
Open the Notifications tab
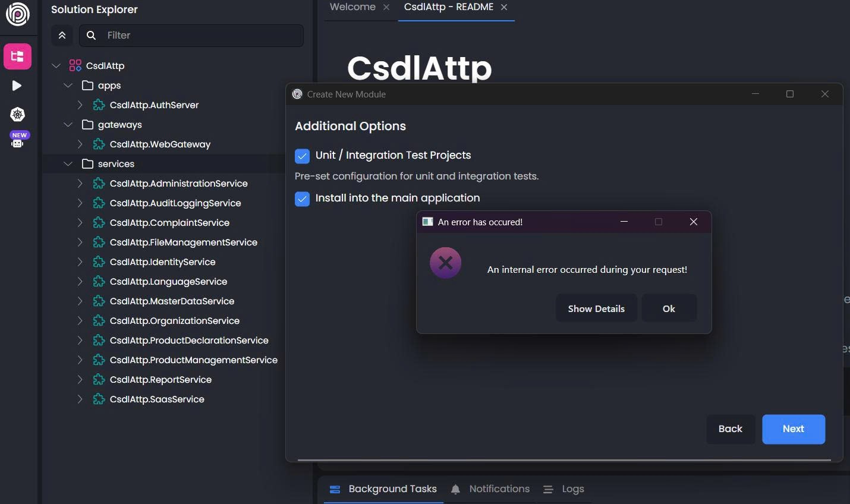click(x=490, y=489)
